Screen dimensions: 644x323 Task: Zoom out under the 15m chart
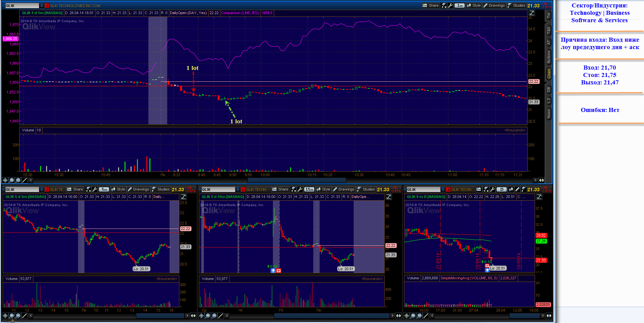214,316
